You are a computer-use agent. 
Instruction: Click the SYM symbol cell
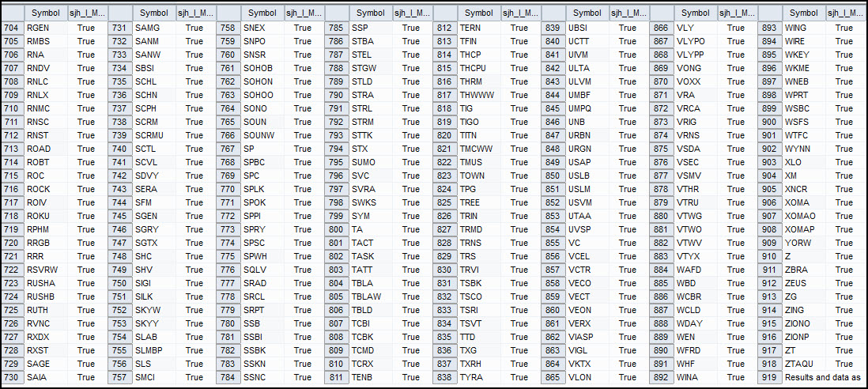(x=371, y=216)
